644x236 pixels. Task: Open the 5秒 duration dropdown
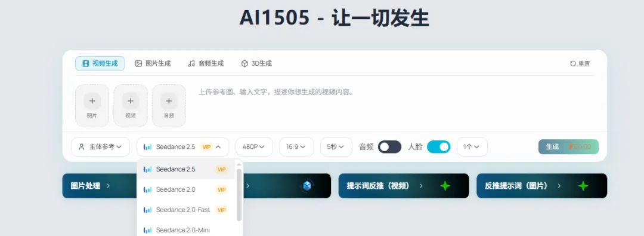click(336, 146)
